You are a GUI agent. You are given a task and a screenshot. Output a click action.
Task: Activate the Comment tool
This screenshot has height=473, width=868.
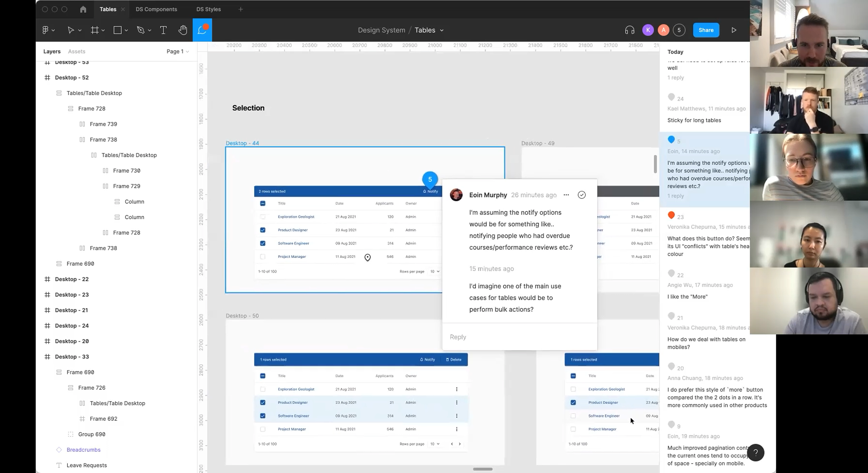202,30
